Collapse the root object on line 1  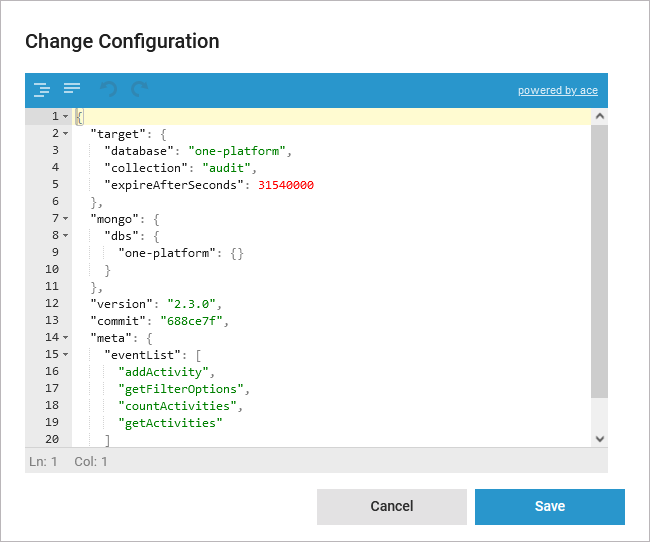point(65,116)
